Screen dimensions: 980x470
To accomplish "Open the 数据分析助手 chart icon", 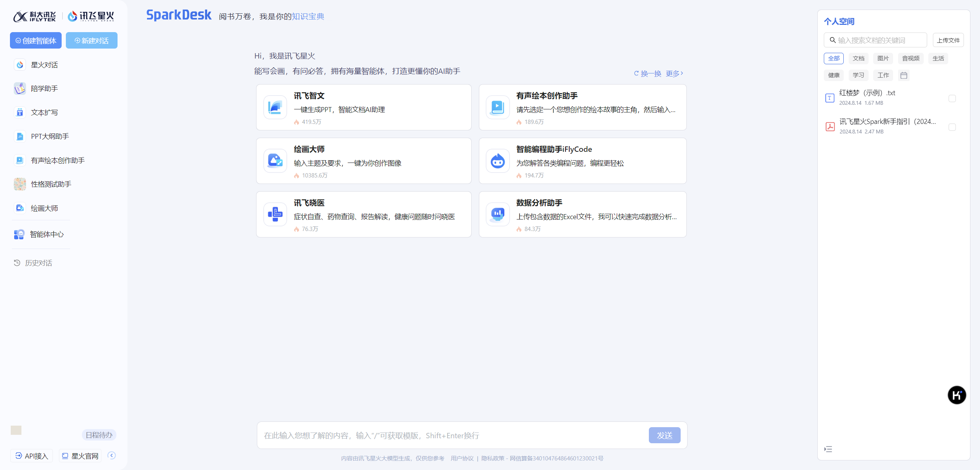I will click(x=497, y=214).
